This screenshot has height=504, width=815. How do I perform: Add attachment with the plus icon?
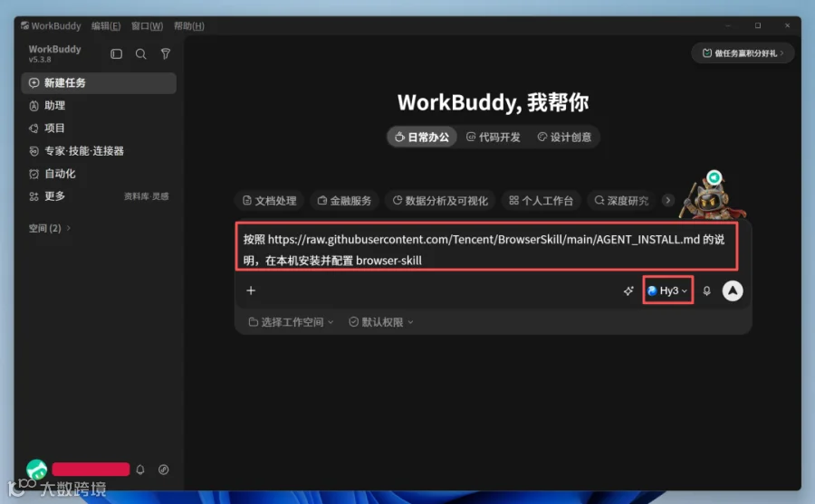(251, 290)
